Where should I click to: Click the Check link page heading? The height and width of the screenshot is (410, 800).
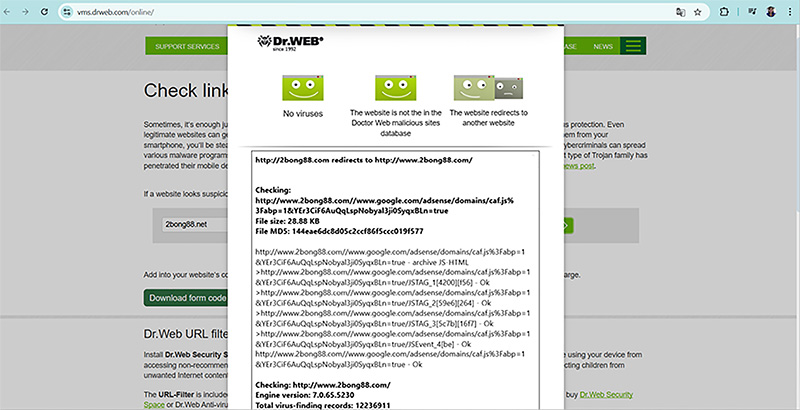pyautogui.click(x=186, y=90)
